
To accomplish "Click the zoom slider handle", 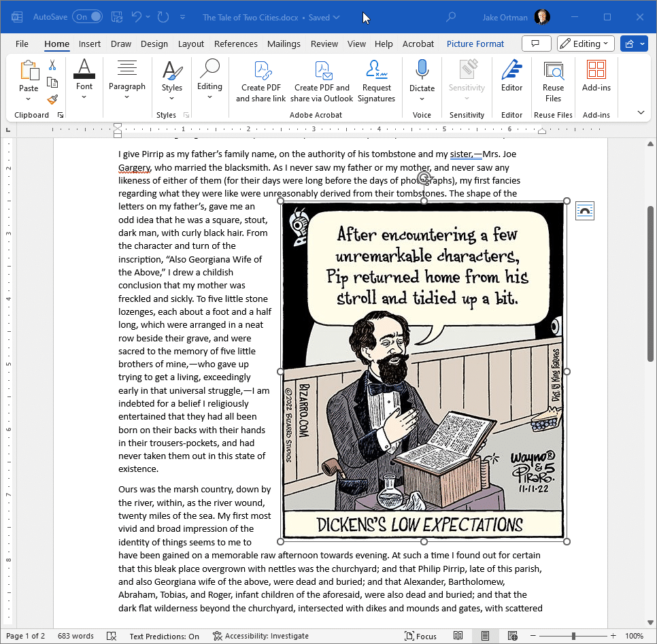I will [573, 636].
